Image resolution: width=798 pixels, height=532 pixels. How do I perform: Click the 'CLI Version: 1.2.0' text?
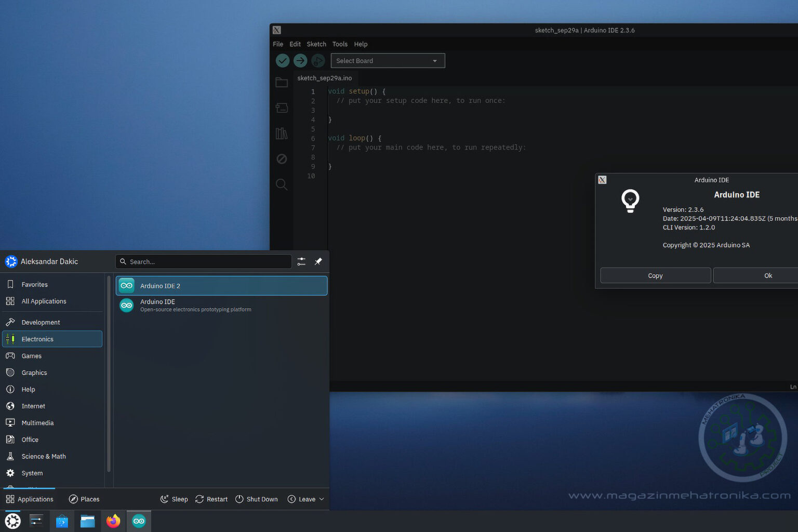pos(689,227)
